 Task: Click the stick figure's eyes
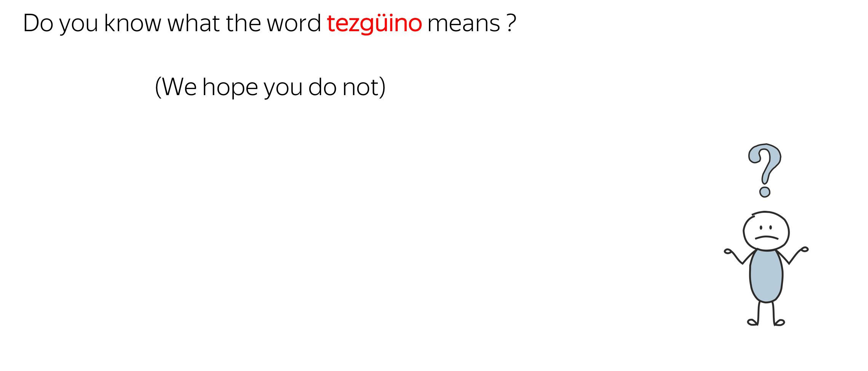766,228
